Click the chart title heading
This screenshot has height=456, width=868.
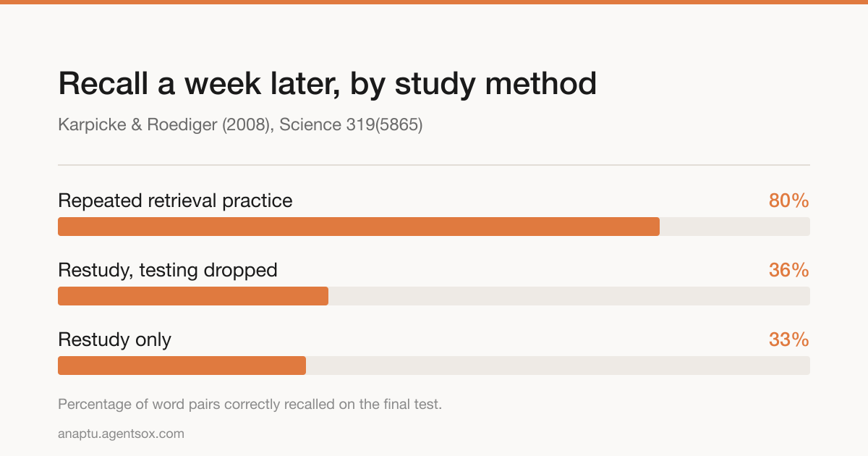coord(327,84)
